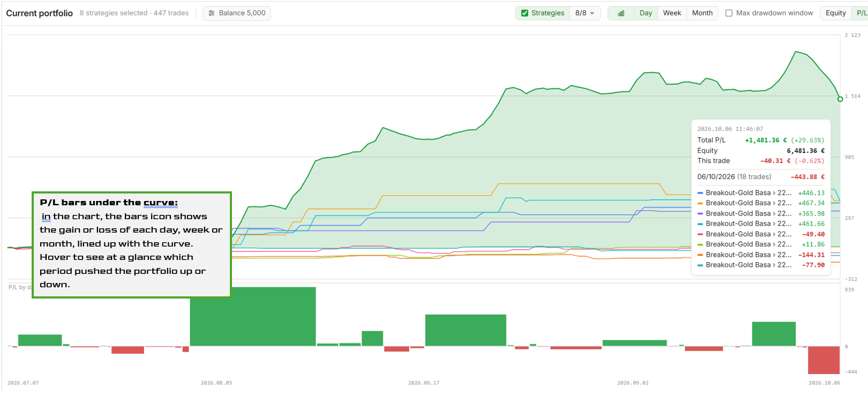This screenshot has width=868, height=395.
Task: Click the Equity value '6,481.36 €'
Action: pyautogui.click(x=805, y=151)
